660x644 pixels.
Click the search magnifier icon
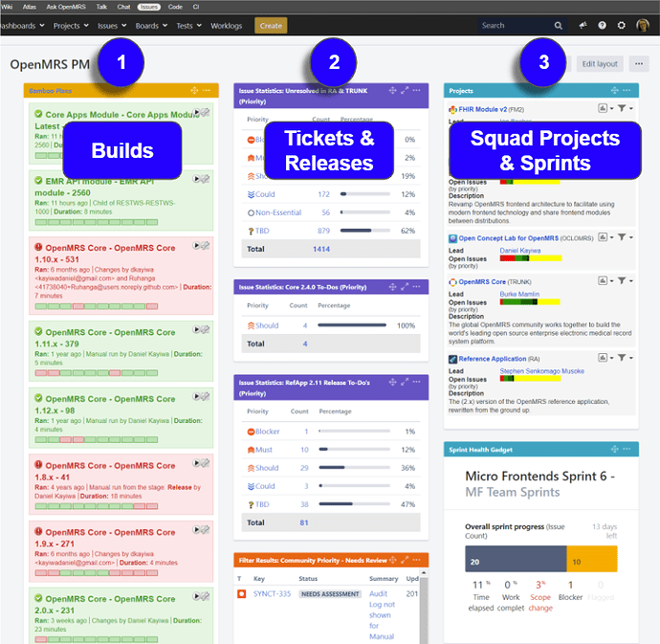[559, 26]
